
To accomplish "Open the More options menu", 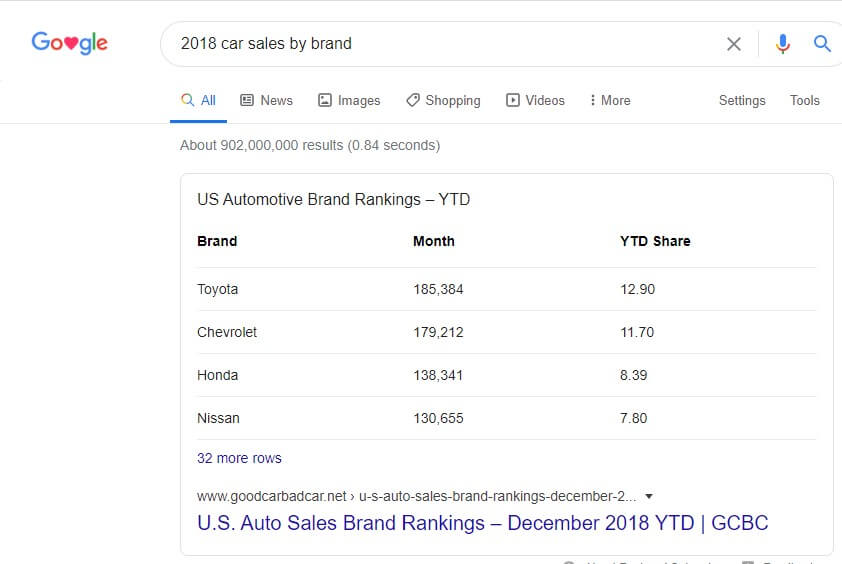I will 609,100.
